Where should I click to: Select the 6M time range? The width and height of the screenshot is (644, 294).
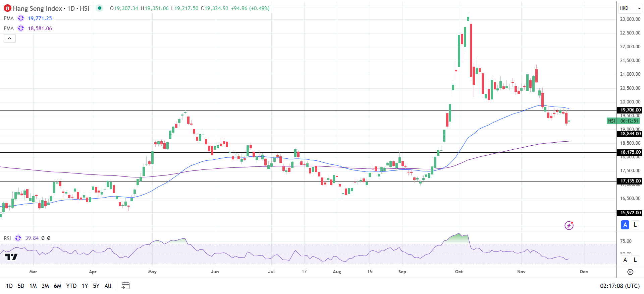[58, 286]
